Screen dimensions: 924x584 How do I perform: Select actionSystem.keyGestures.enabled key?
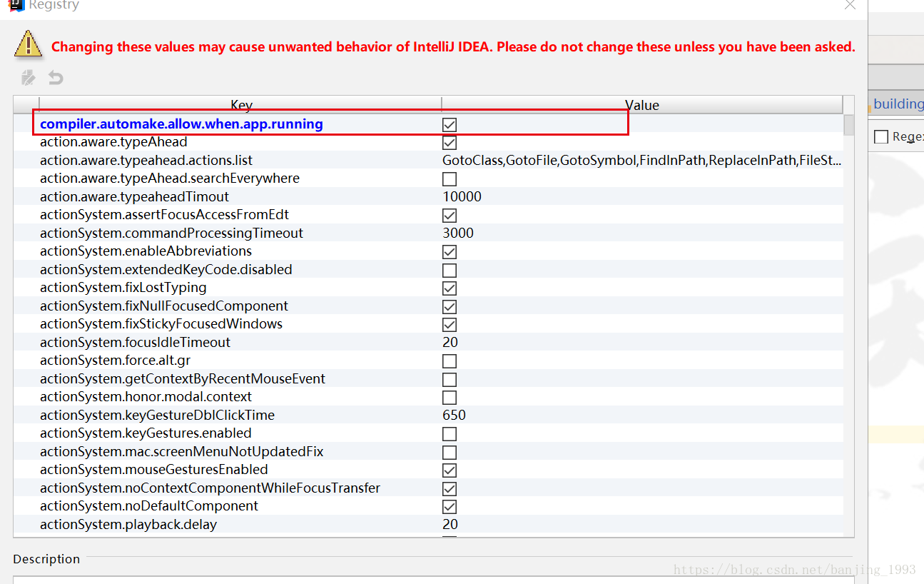[146, 433]
